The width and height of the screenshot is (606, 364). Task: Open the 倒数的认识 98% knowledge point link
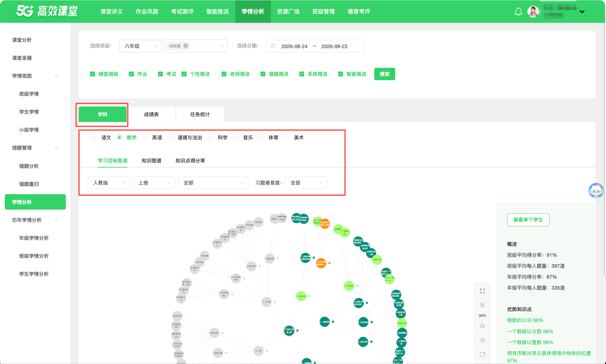[x=525, y=320]
